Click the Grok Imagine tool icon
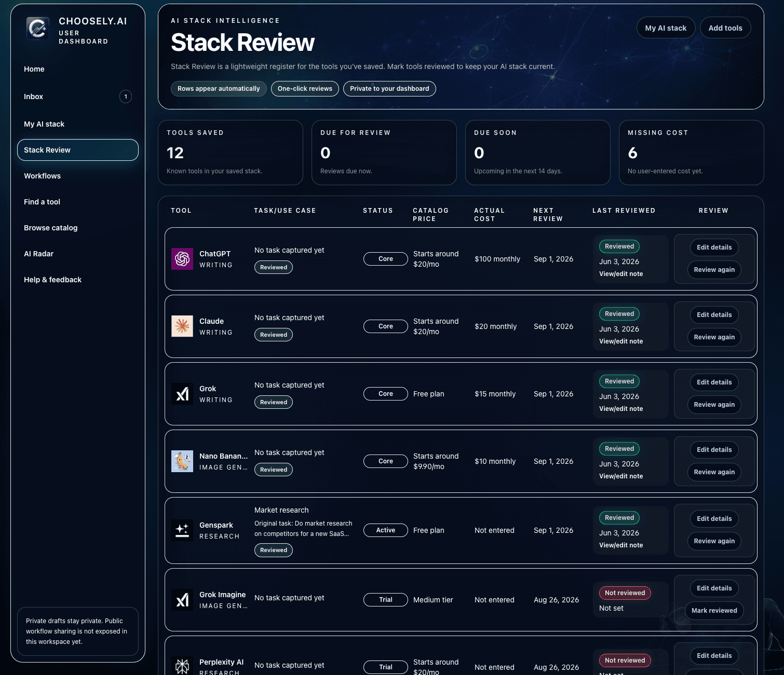 tap(182, 599)
